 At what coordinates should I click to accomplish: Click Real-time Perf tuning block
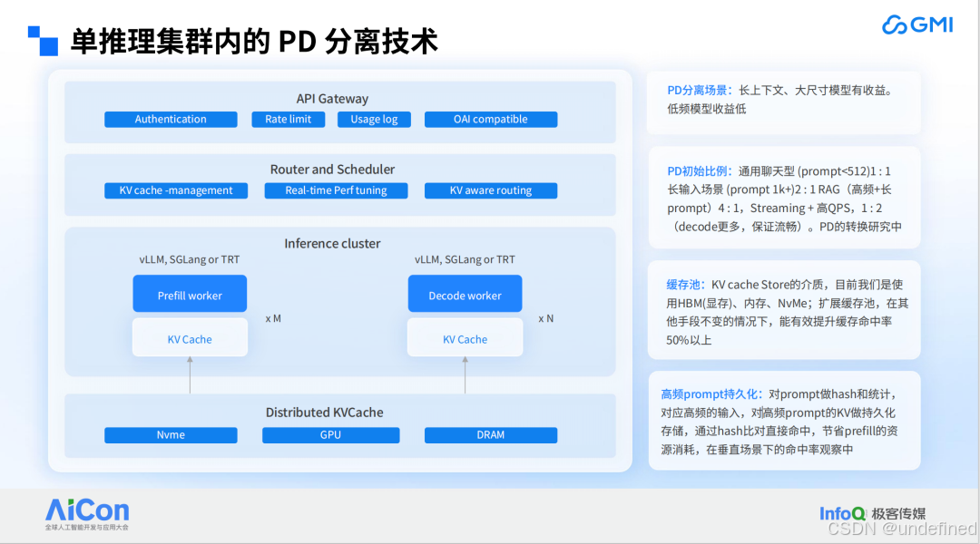(337, 190)
